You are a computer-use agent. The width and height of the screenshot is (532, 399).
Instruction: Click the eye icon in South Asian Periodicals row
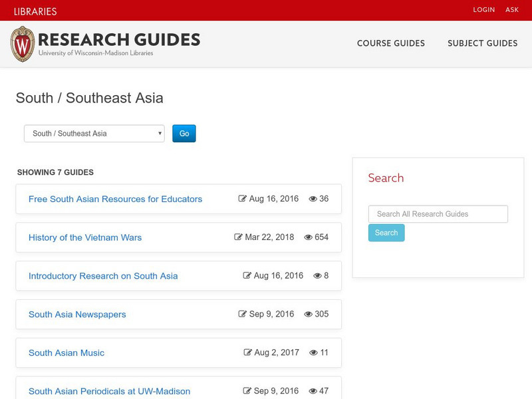[313, 391]
